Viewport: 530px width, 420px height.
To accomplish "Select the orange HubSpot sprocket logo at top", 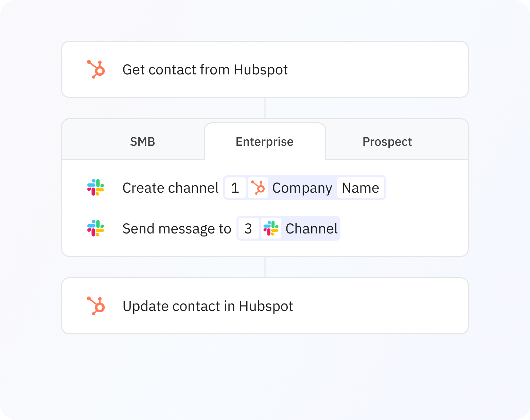I will click(x=96, y=69).
